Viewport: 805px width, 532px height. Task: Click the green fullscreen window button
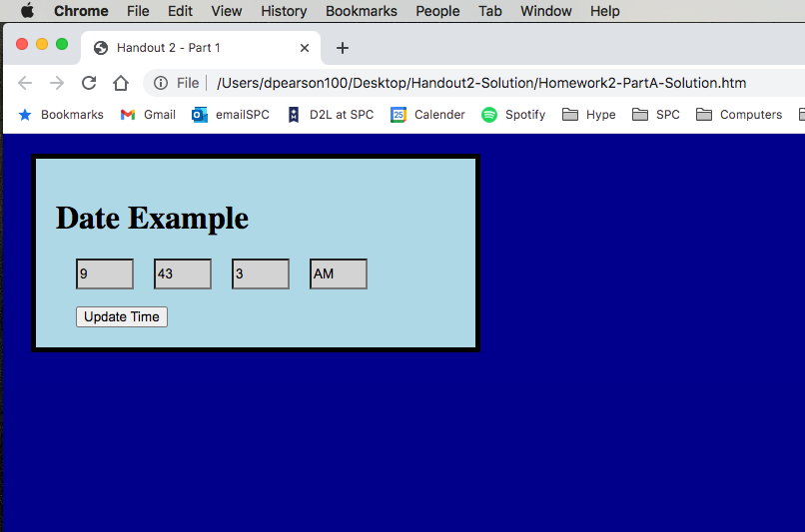pyautogui.click(x=62, y=44)
